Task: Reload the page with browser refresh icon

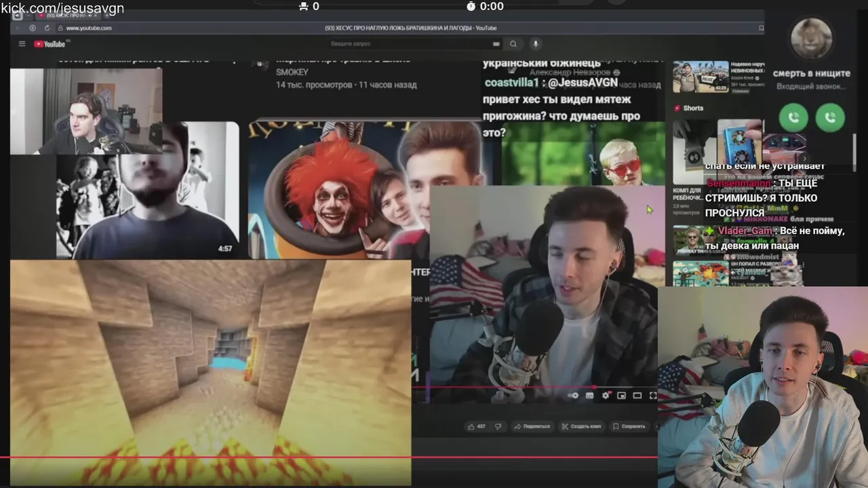Action: [x=47, y=28]
